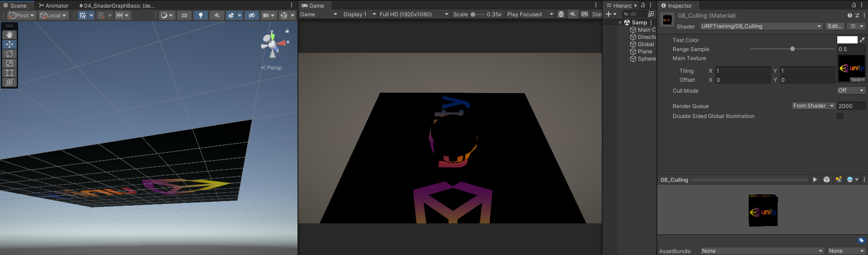Open the 04_ShaderGraphBasic tab

click(117, 6)
